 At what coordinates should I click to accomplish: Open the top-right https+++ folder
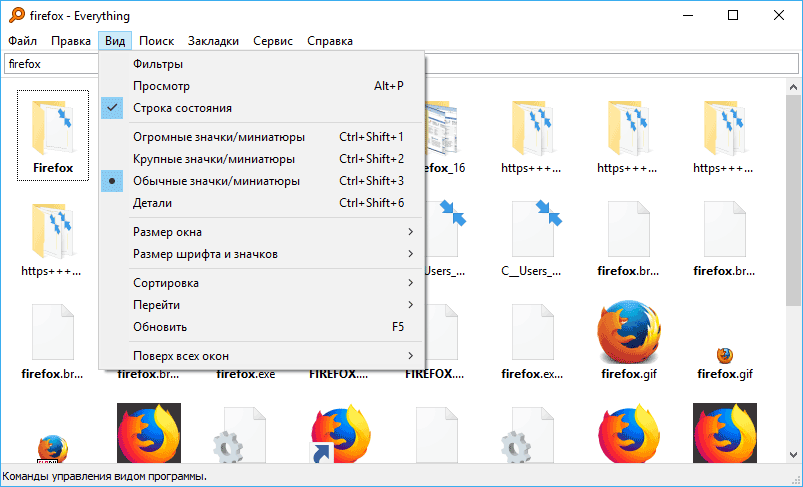[725, 128]
